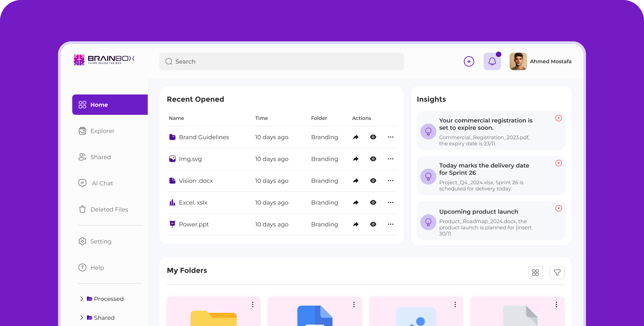
Task: Switch My Folders to grid view
Action: (535, 272)
